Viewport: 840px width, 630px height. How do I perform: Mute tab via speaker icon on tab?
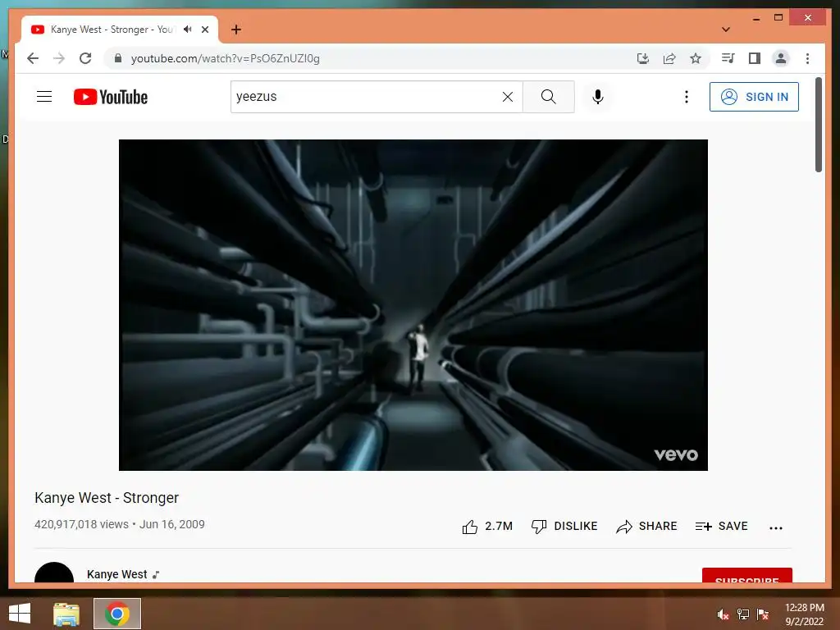click(x=187, y=30)
